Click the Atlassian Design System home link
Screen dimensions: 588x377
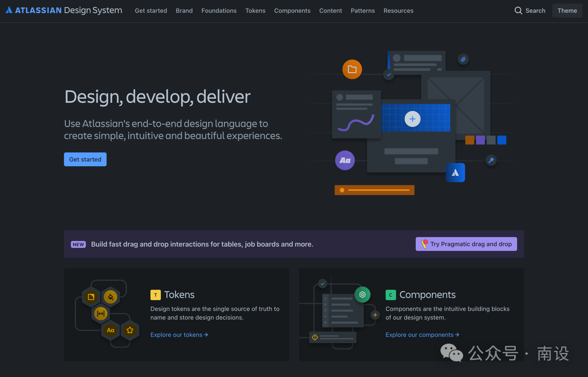tap(64, 10)
